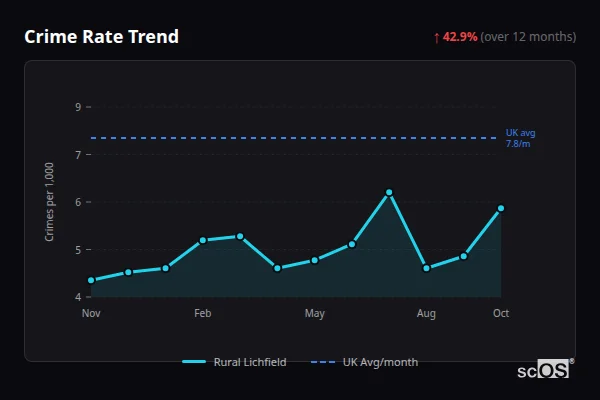The width and height of the screenshot is (600, 400).
Task: Select the Oct data point at the end
Action: click(x=501, y=208)
